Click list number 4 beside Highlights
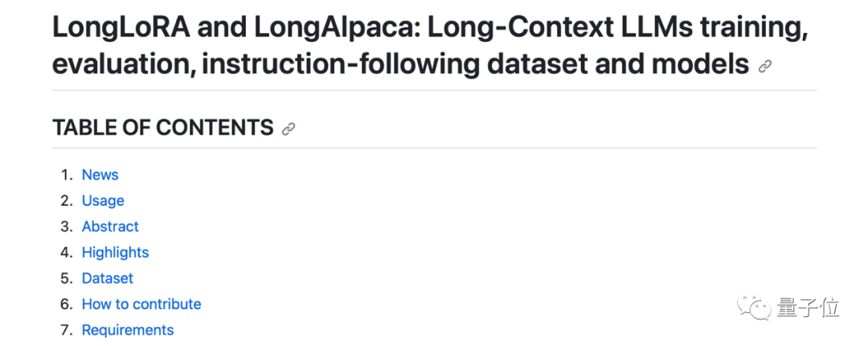The height and width of the screenshot is (346, 868). (66, 252)
